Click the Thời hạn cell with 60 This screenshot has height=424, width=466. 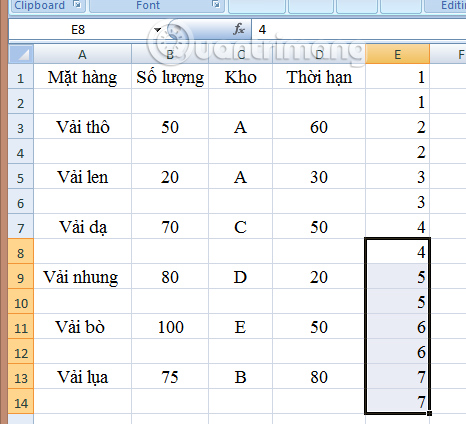(319, 126)
